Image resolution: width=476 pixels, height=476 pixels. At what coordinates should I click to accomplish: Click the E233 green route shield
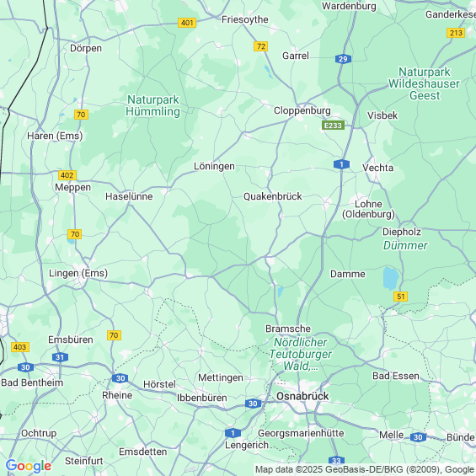point(333,126)
